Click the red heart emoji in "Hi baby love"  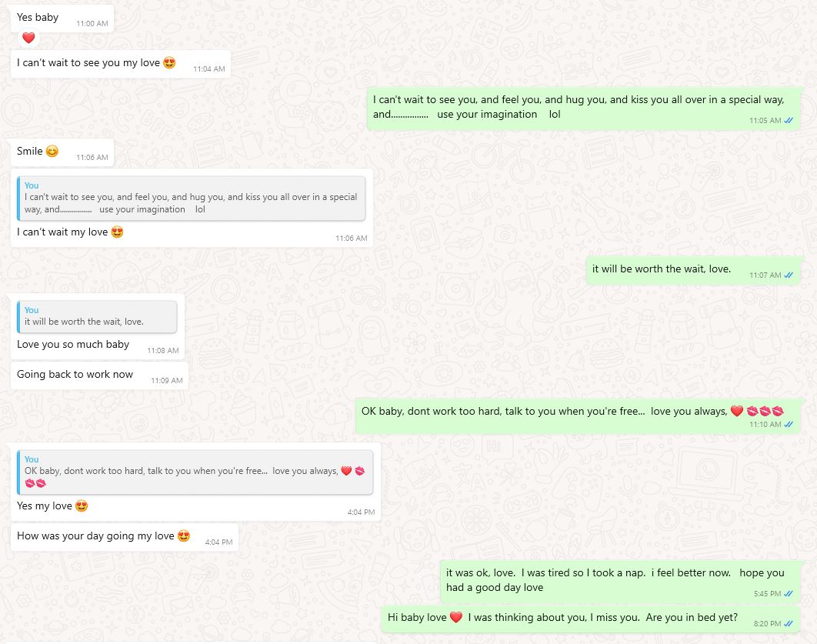455,617
